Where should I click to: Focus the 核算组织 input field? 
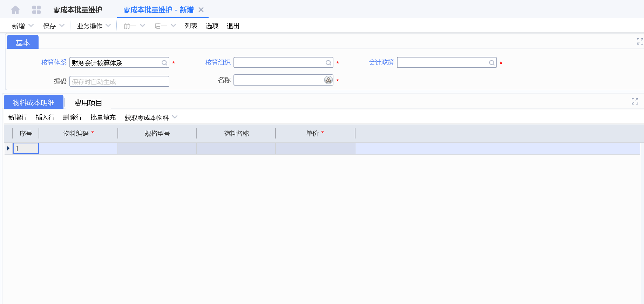[284, 63]
